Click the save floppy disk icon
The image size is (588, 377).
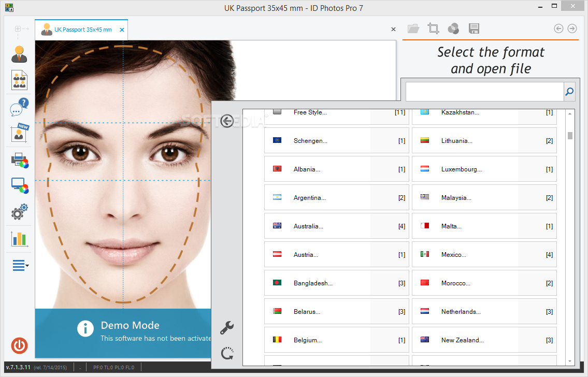(474, 28)
